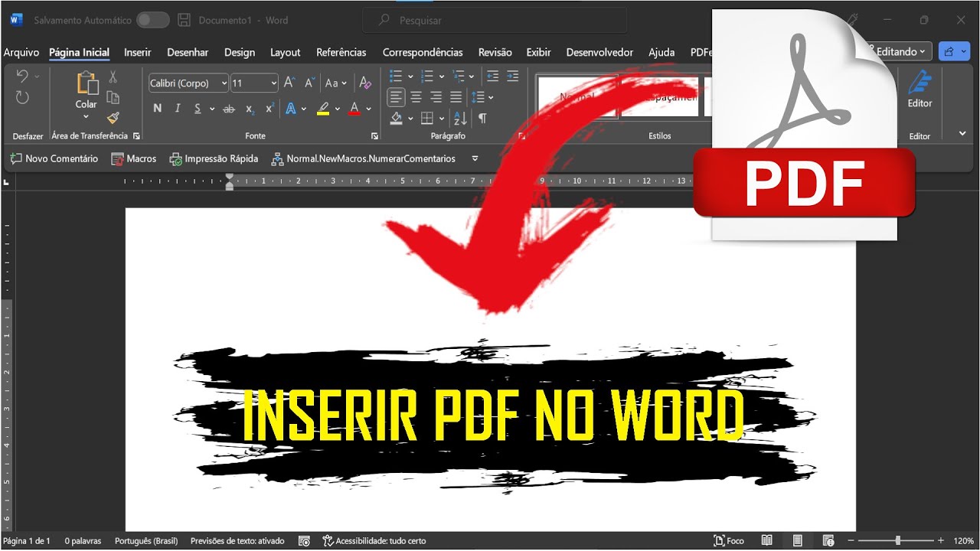Image resolution: width=980 pixels, height=551 pixels.
Task: Toggle paragraph marks ¶ display
Action: (482, 118)
